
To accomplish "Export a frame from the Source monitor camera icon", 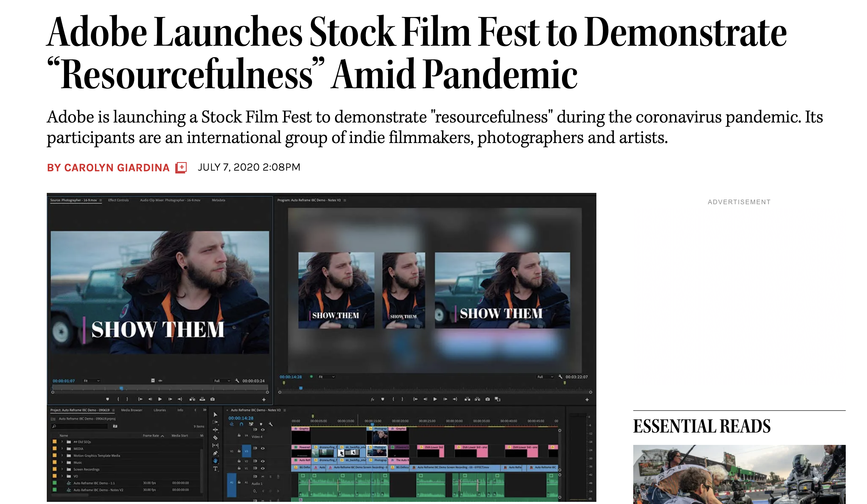I will coord(212,399).
